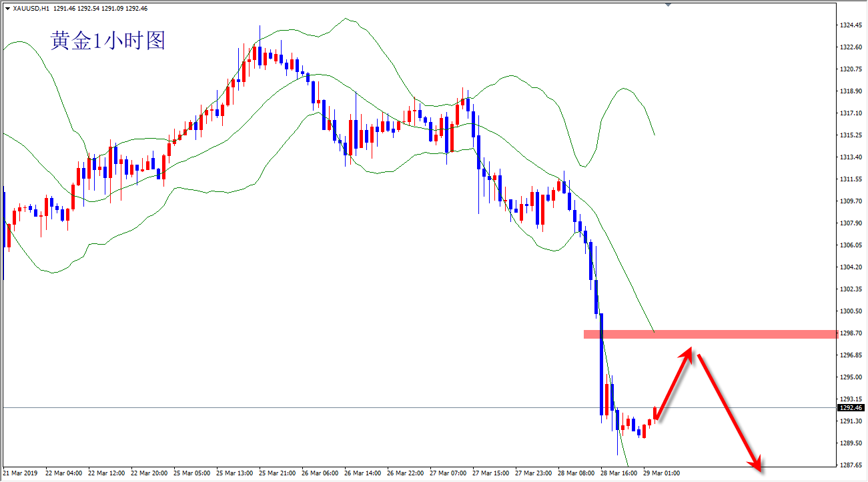Click the 27 Mar 07:00 time label
Viewport: 868px width, 482px height.
[448, 473]
